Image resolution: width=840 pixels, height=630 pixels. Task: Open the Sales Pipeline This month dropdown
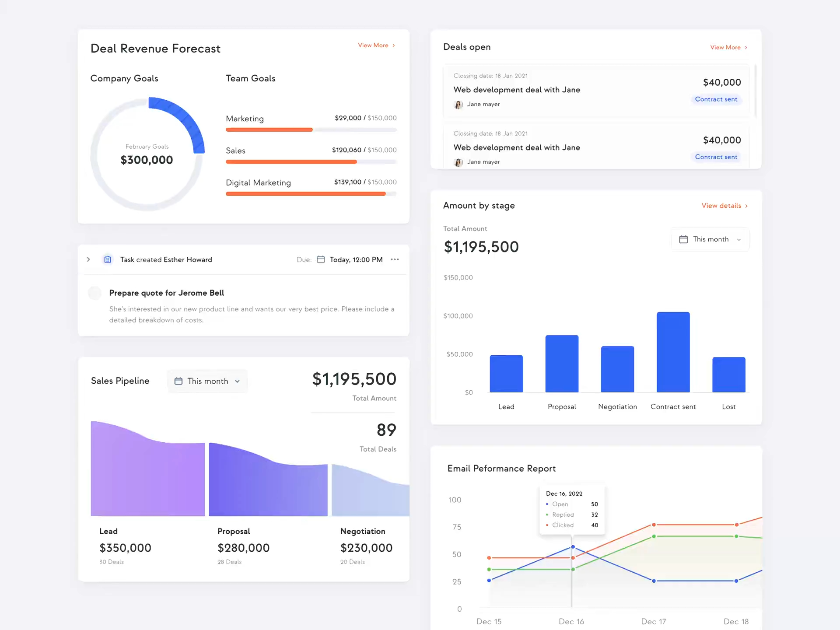click(208, 381)
